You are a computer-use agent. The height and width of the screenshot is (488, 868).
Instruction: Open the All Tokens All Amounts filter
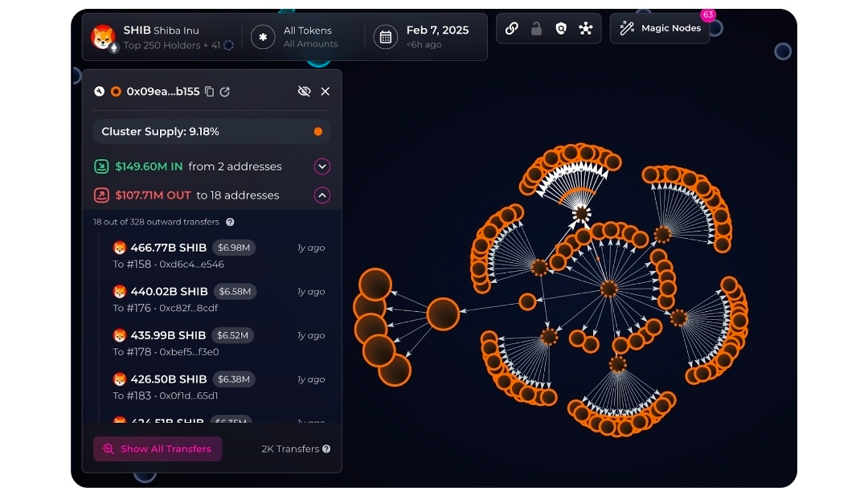click(310, 37)
